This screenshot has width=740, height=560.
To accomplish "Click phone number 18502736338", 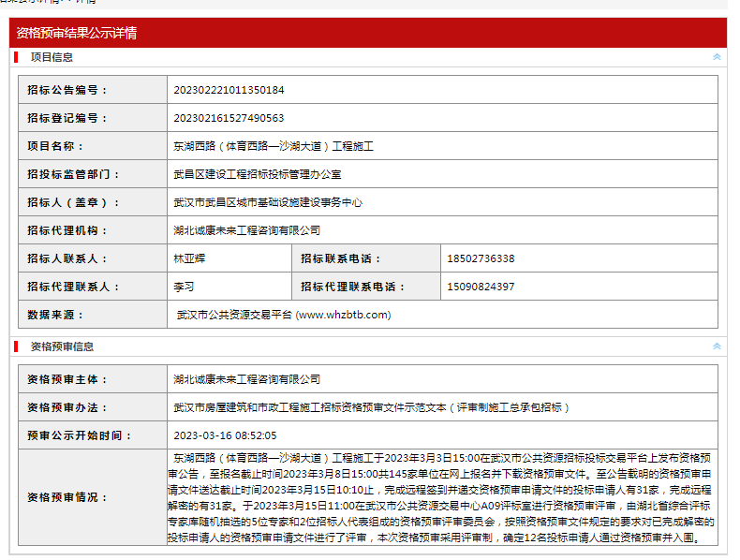I will click(x=481, y=258).
